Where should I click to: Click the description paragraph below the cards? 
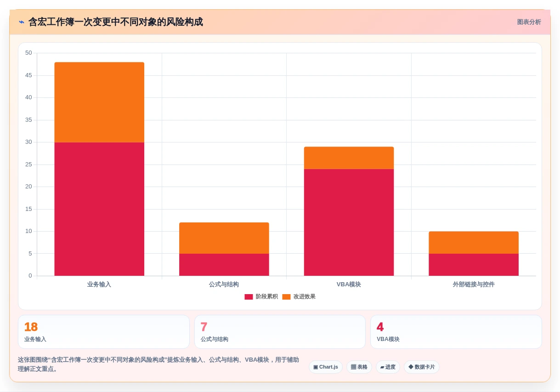tap(158, 364)
